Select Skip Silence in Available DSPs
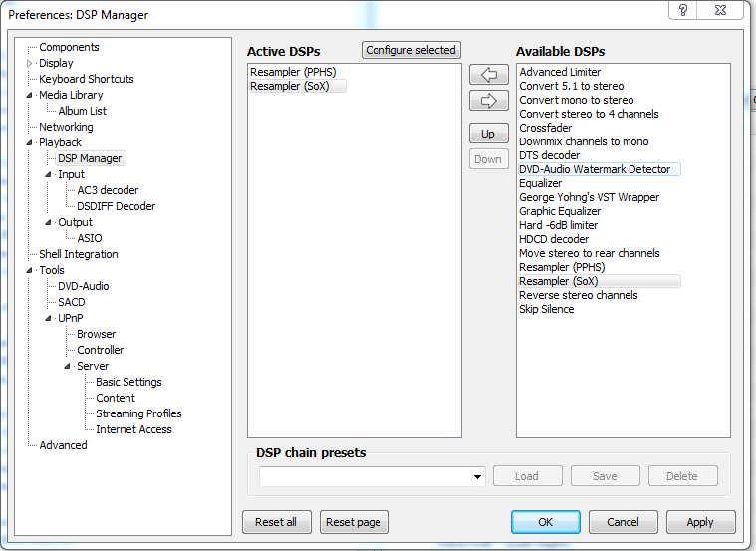Screen dimensions: 756x551 click(546, 309)
